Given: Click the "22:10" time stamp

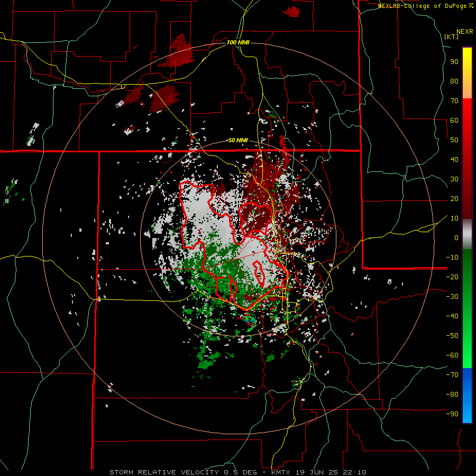Looking at the screenshot, I should [354, 472].
